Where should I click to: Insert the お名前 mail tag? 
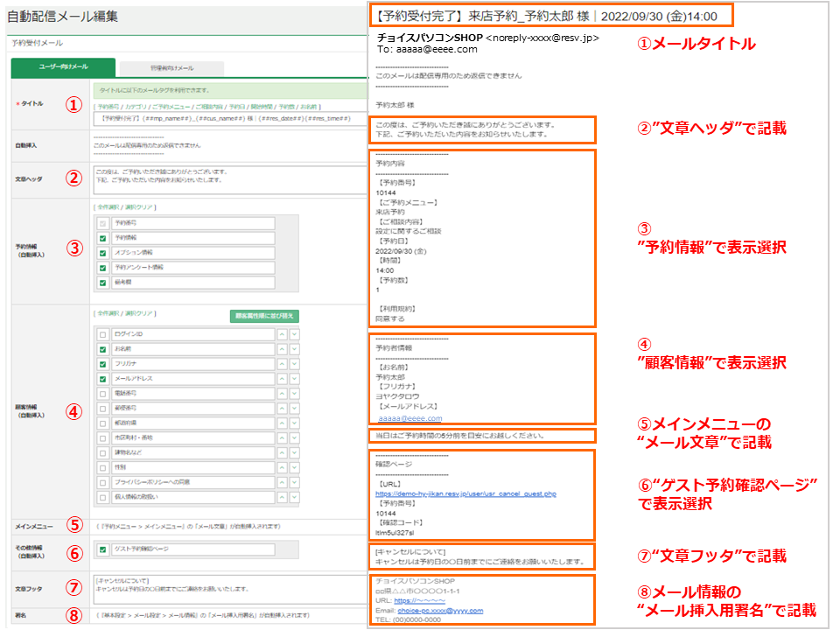(309, 107)
